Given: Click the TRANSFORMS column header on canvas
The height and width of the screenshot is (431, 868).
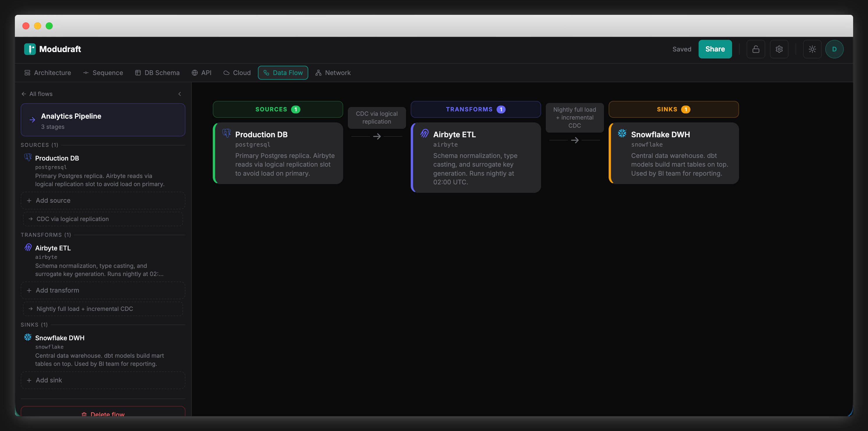Looking at the screenshot, I should click(475, 109).
